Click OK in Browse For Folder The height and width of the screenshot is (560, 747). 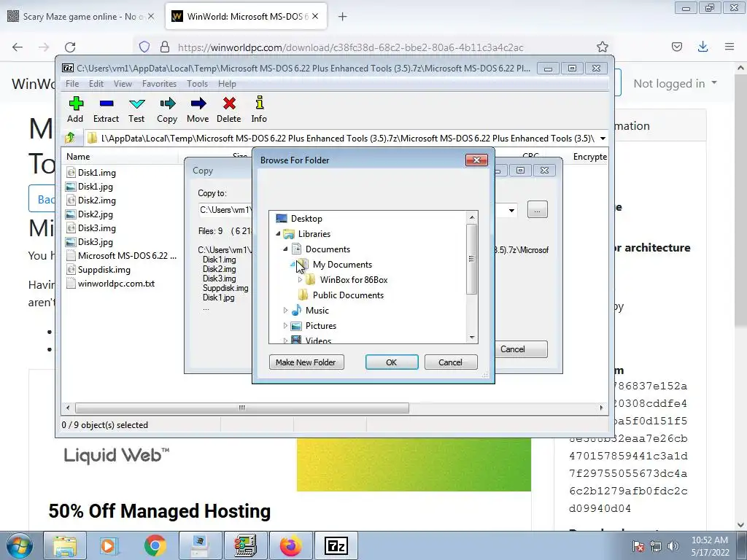392,362
